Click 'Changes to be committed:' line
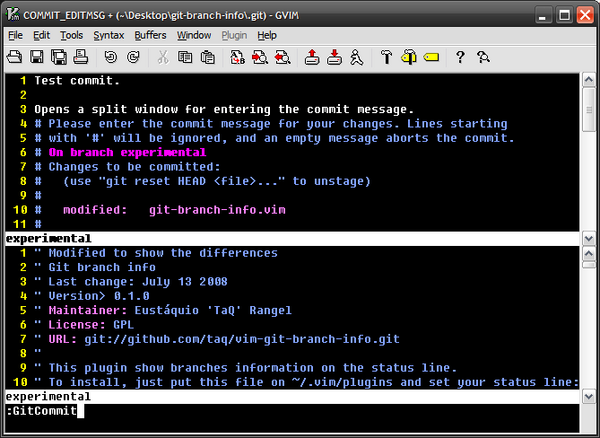600x438 pixels. point(134,167)
